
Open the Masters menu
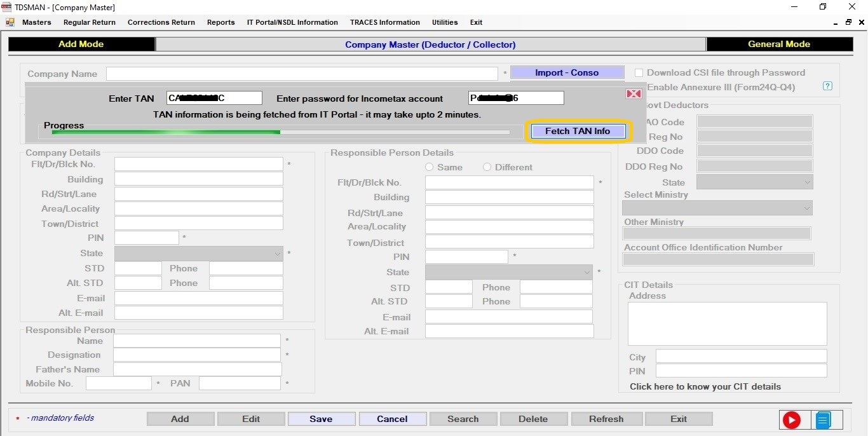coord(36,22)
